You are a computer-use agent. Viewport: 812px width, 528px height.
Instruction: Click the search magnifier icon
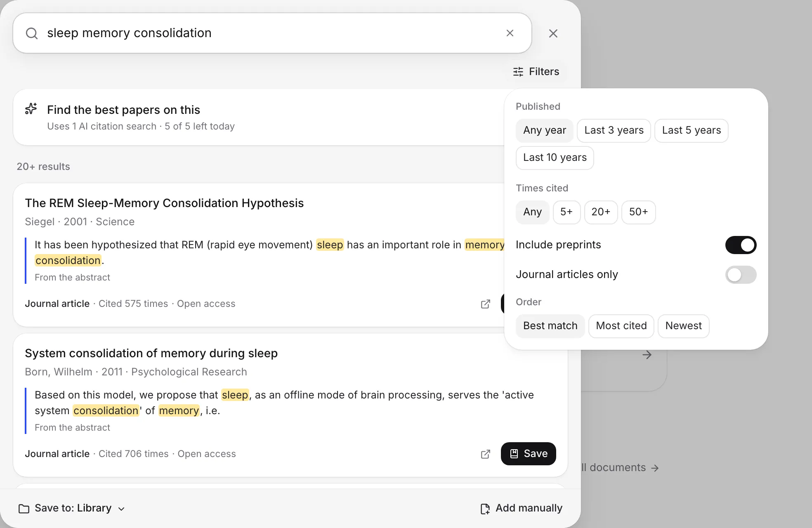(x=32, y=33)
